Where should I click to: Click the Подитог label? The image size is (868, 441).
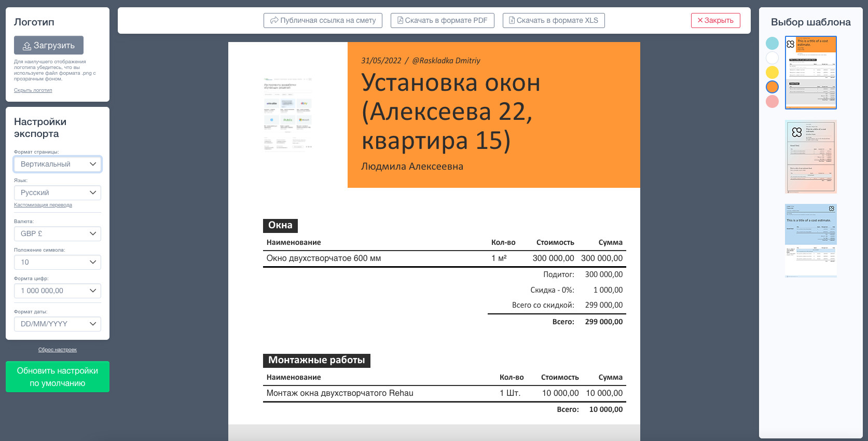tap(559, 274)
